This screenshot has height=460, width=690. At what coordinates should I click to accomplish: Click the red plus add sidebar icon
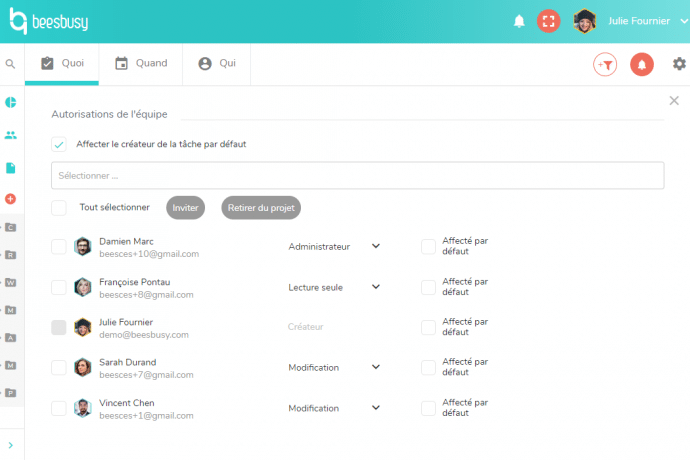(x=11, y=199)
